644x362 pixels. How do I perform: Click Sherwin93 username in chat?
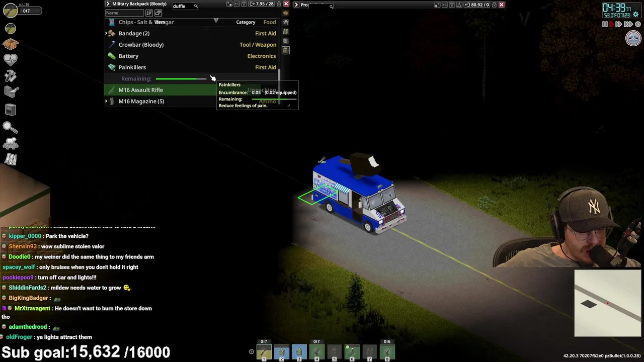(23, 247)
